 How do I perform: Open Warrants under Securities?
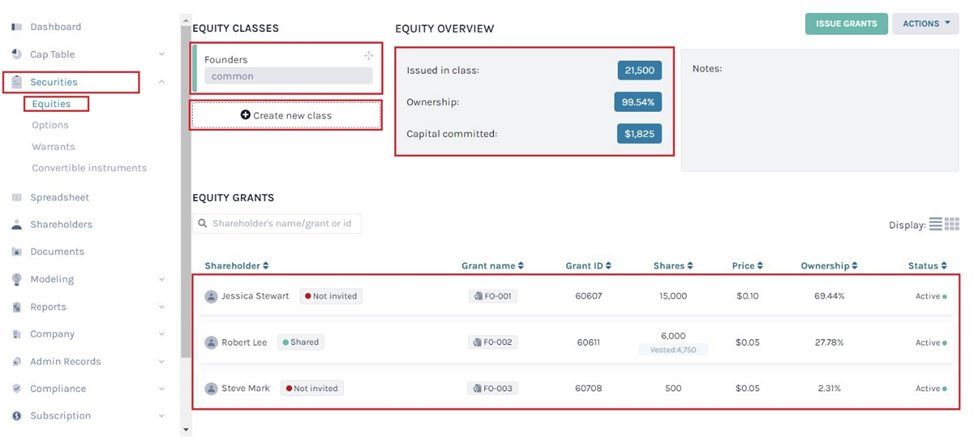tap(53, 147)
